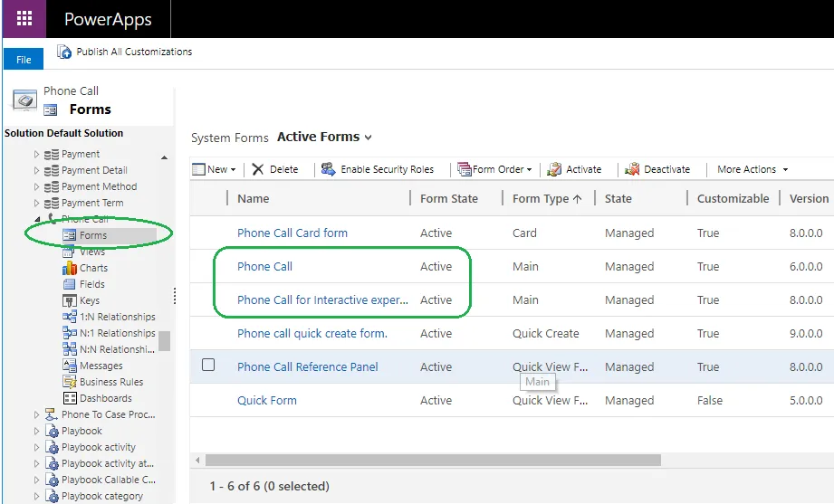
Task: Expand the Payment Term tree node
Action: [36, 203]
